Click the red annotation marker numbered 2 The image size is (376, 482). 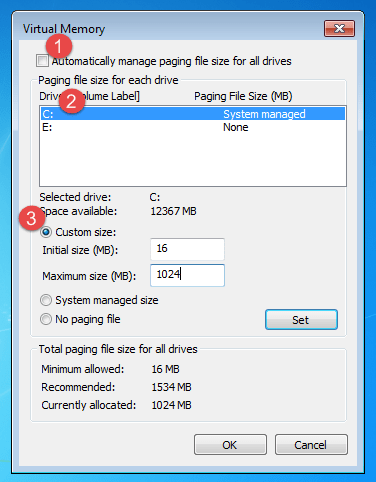click(x=72, y=101)
